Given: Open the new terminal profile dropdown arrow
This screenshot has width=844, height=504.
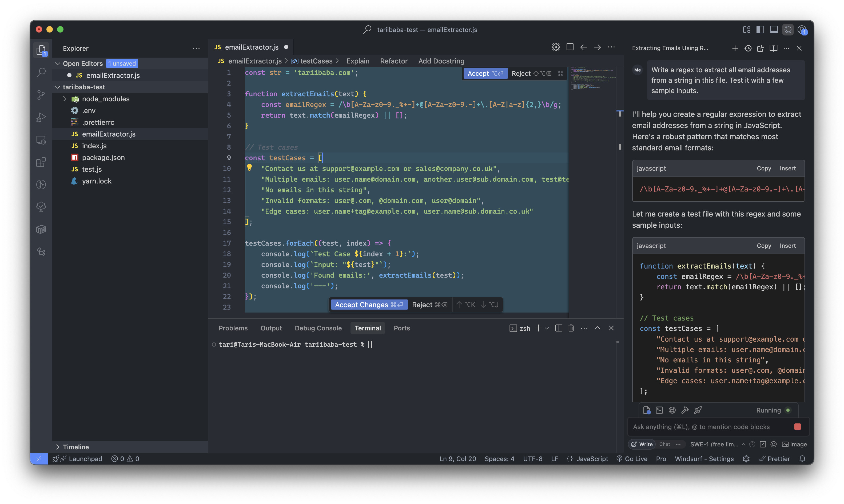Looking at the screenshot, I should [547, 328].
